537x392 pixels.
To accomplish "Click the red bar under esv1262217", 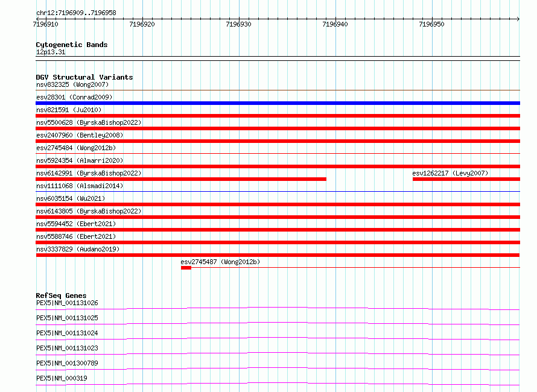I will coord(466,179).
